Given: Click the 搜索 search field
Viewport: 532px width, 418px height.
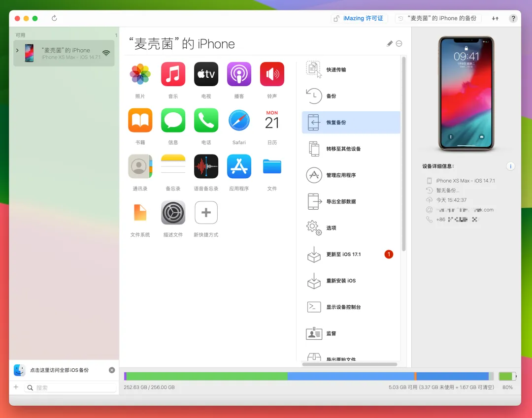Looking at the screenshot, I should click(70, 387).
